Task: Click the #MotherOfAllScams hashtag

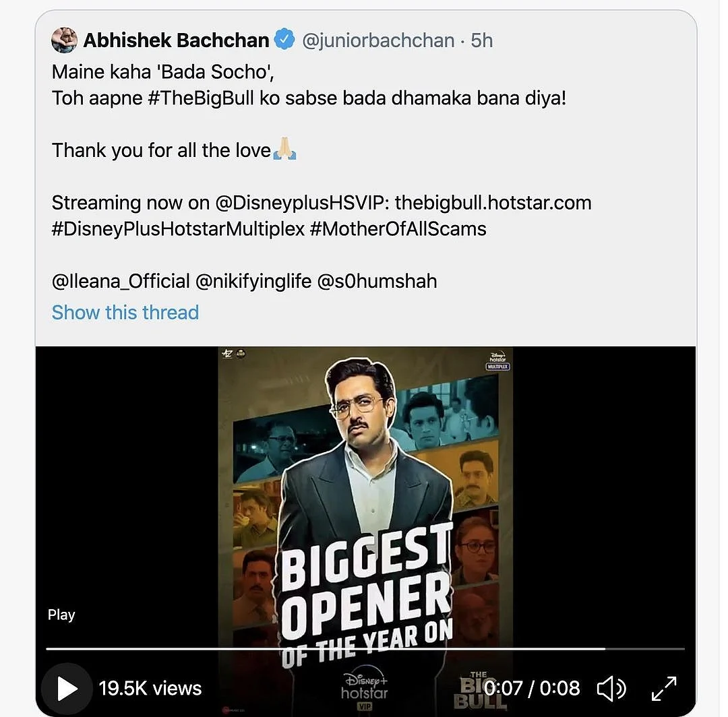Action: (x=398, y=229)
